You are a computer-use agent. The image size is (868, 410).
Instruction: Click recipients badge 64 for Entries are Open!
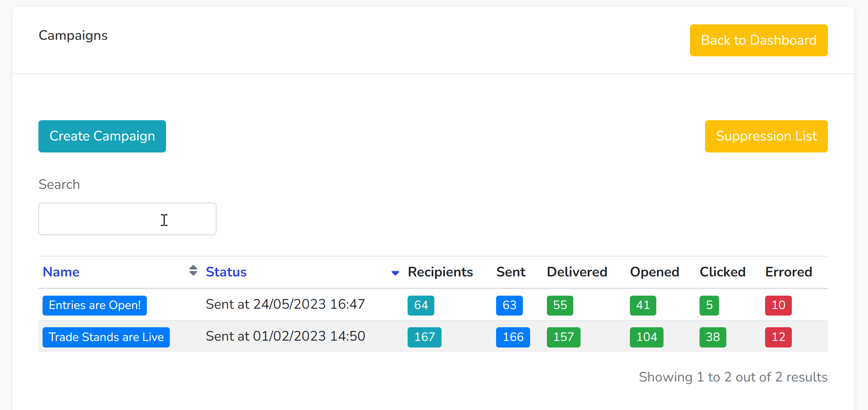tap(421, 305)
